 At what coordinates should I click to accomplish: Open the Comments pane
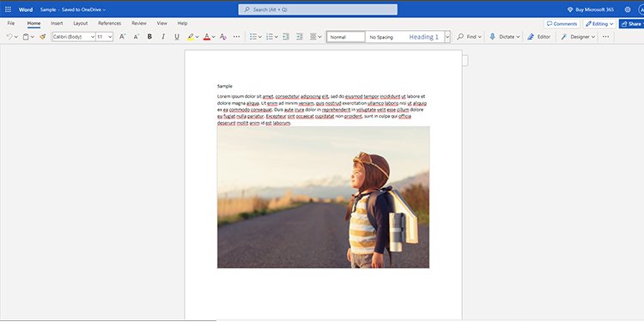coord(562,24)
